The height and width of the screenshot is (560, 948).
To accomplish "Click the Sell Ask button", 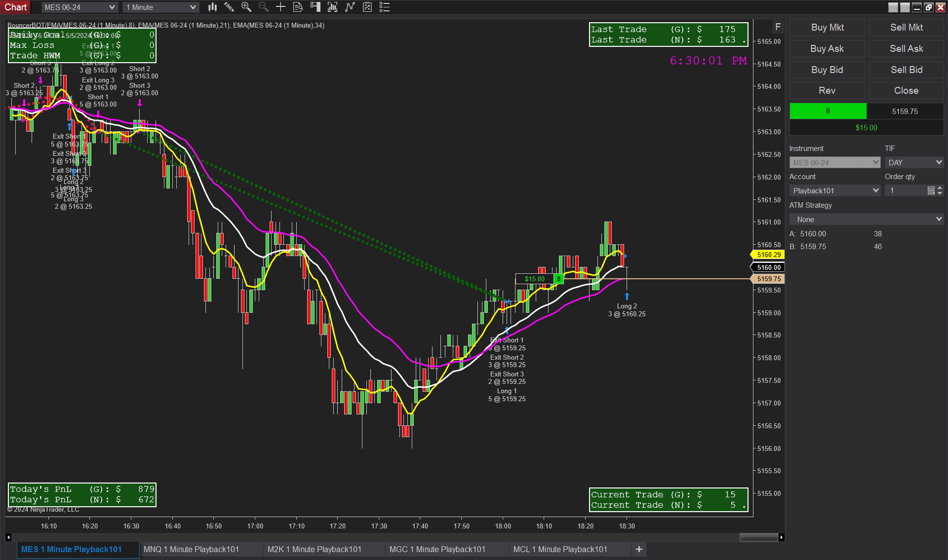I will [x=906, y=48].
